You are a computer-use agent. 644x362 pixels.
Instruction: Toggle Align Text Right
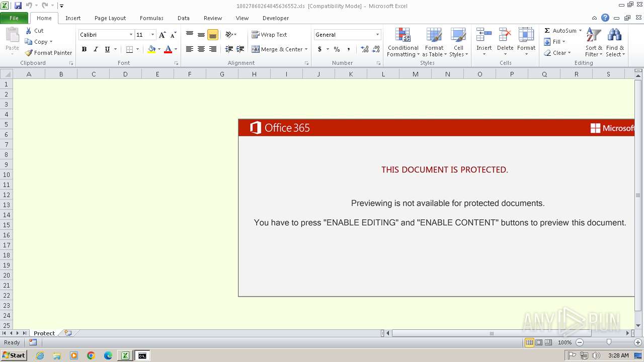[x=213, y=49]
